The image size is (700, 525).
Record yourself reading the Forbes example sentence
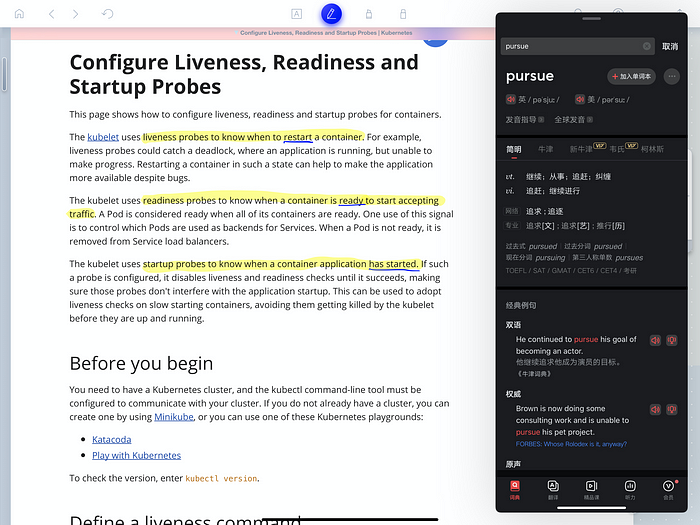(671, 409)
